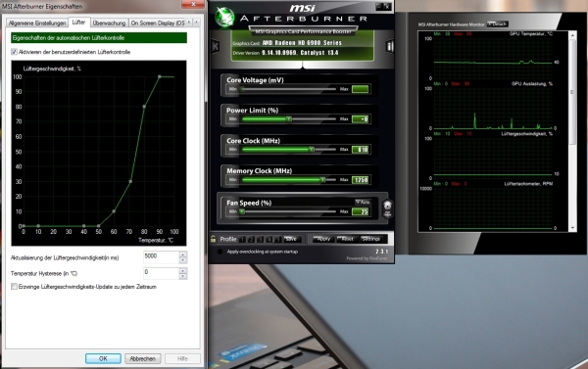
Task: Click the Lüftertachometer RPM graph
Action: click(493, 208)
